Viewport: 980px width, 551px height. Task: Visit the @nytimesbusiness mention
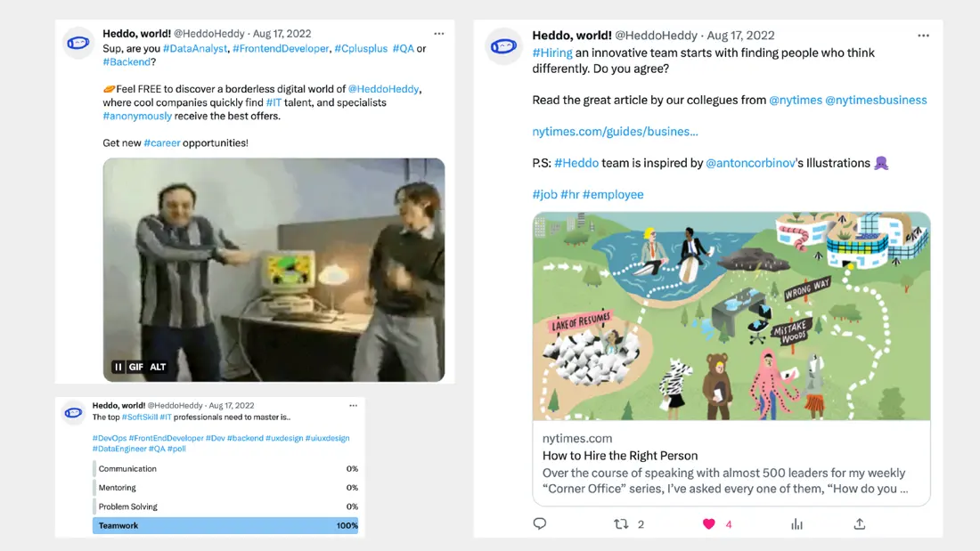(x=877, y=100)
